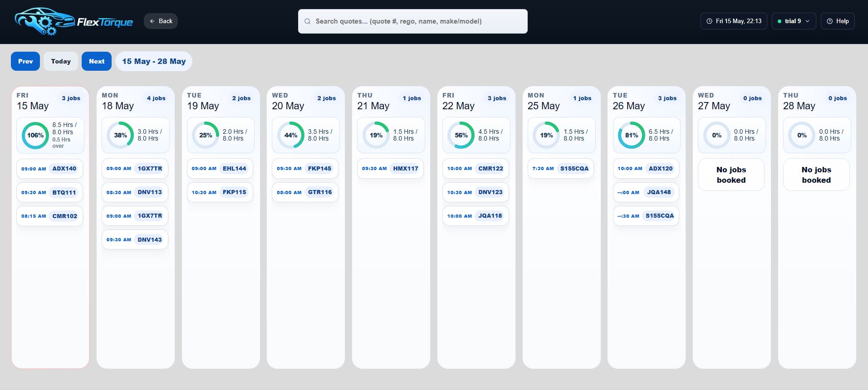The image size is (868, 390).
Task: Click the date and time display
Action: click(x=734, y=21)
